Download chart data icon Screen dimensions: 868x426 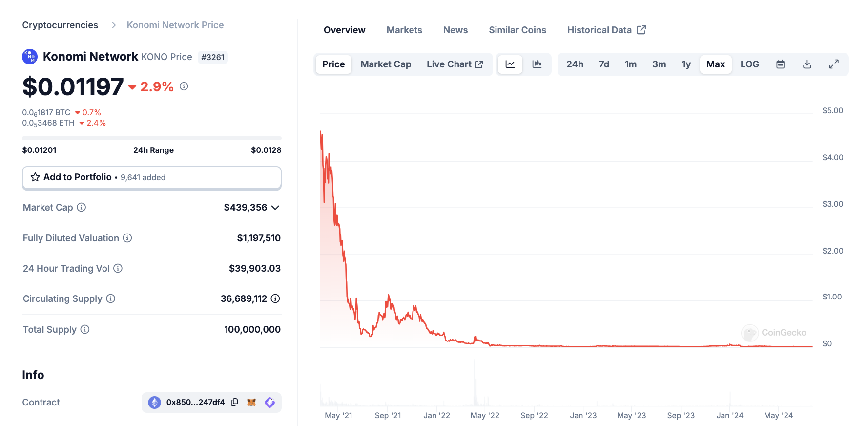807,64
